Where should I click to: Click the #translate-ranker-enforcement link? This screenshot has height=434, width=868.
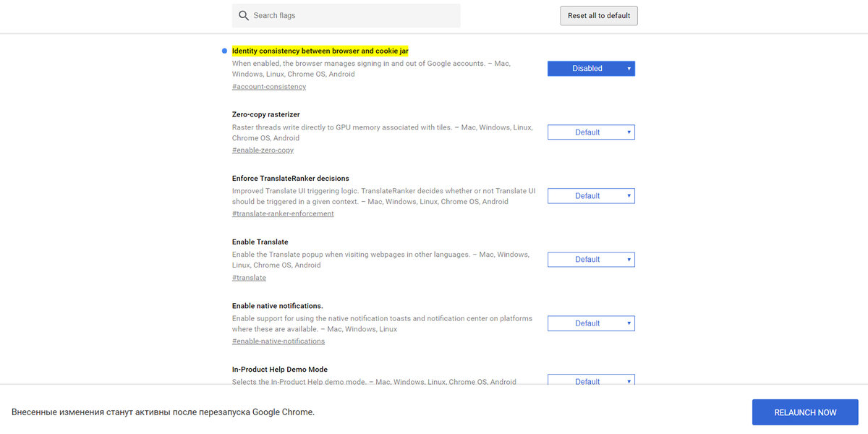click(x=283, y=214)
